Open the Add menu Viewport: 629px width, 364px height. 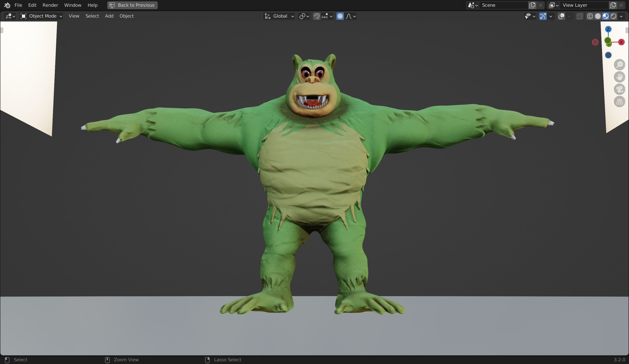109,16
